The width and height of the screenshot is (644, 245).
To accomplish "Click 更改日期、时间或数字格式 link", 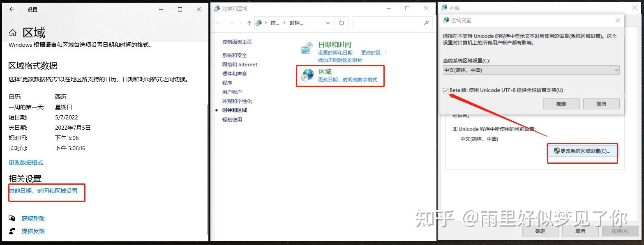I will tap(348, 80).
